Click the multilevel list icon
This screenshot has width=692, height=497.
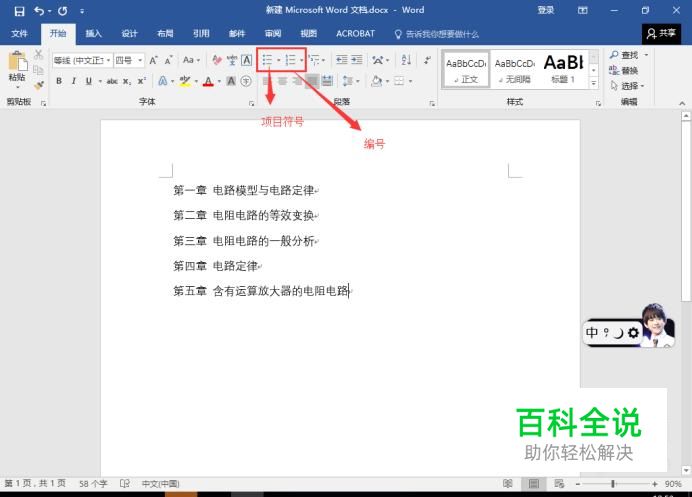[314, 60]
